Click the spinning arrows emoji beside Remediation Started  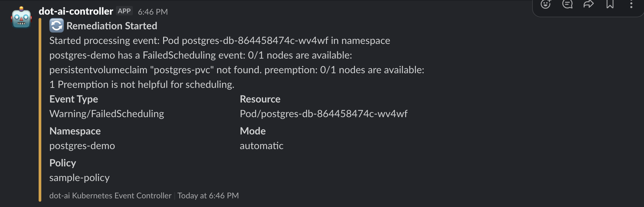pos(56,25)
